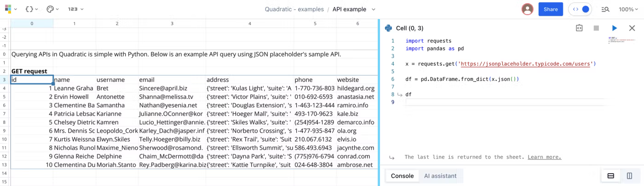Open the 123 number format menu
Viewport: 644px width, 186px height.
(76, 9)
